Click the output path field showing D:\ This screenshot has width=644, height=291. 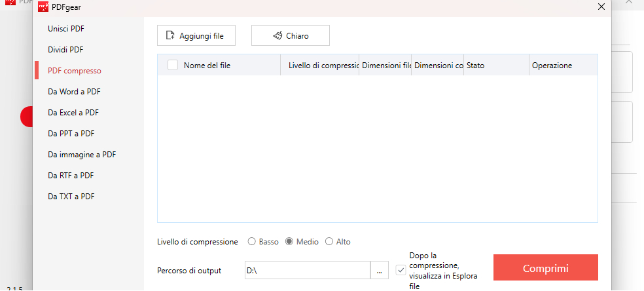pos(308,271)
